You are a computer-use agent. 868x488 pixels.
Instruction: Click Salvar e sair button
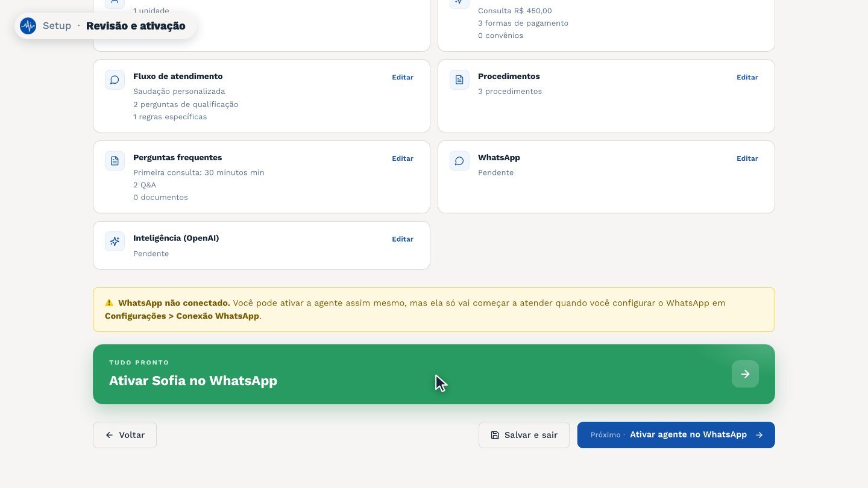click(524, 435)
